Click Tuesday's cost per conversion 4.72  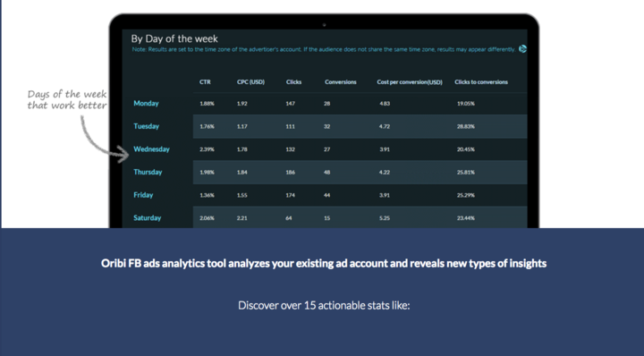click(x=385, y=126)
